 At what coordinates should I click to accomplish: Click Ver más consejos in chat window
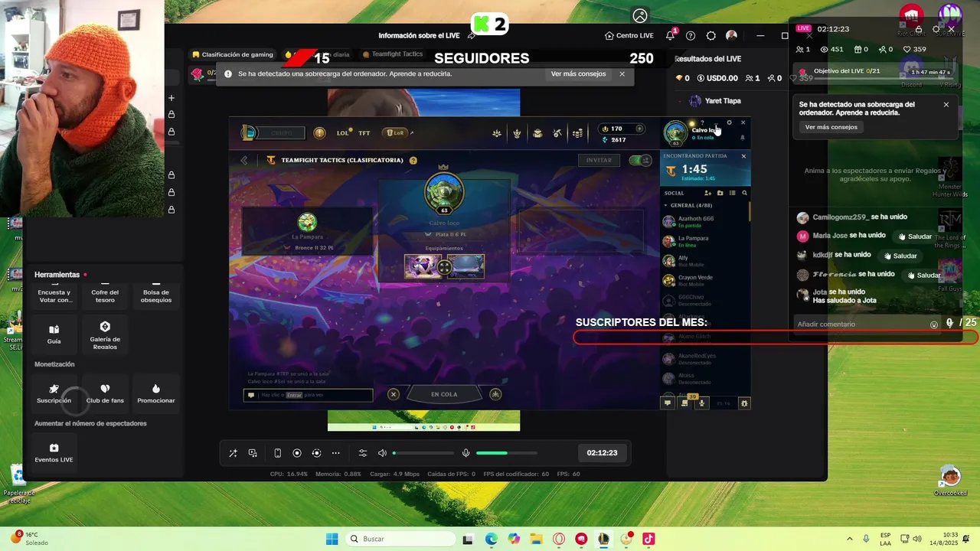pyautogui.click(x=831, y=127)
